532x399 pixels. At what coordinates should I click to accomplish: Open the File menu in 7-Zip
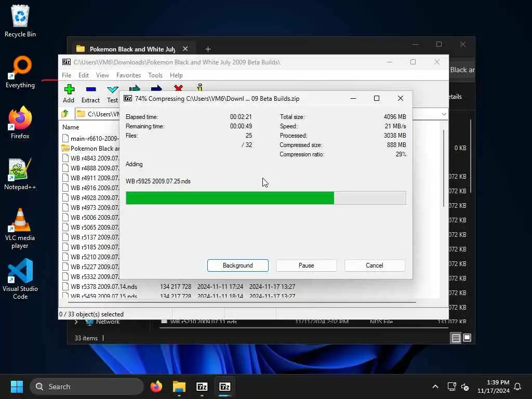pos(66,75)
